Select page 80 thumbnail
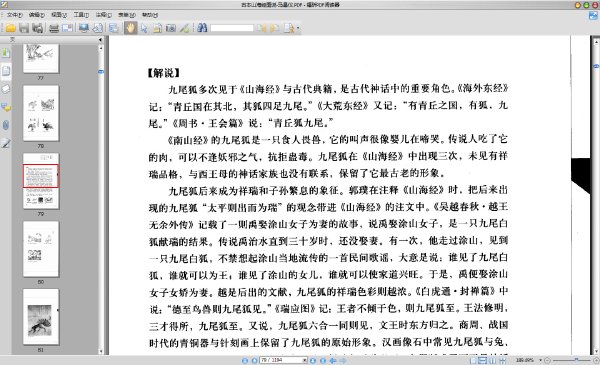This screenshot has height=365, width=600. (41, 249)
